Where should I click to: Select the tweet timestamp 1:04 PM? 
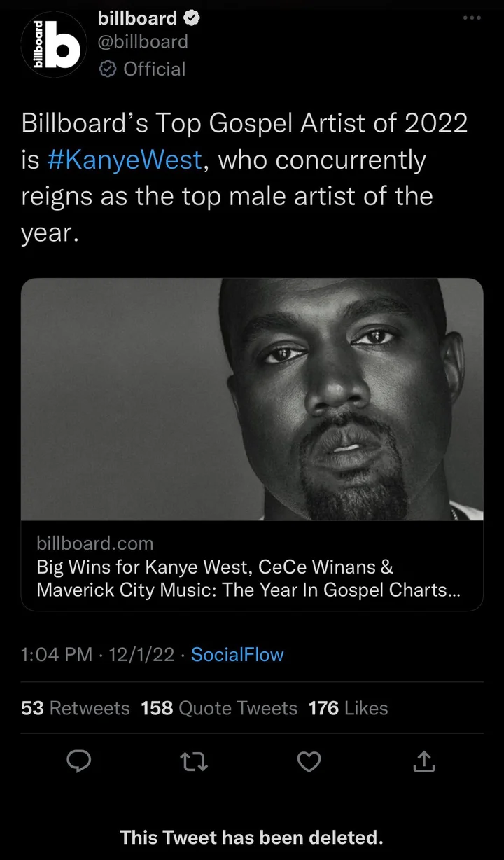[56, 654]
